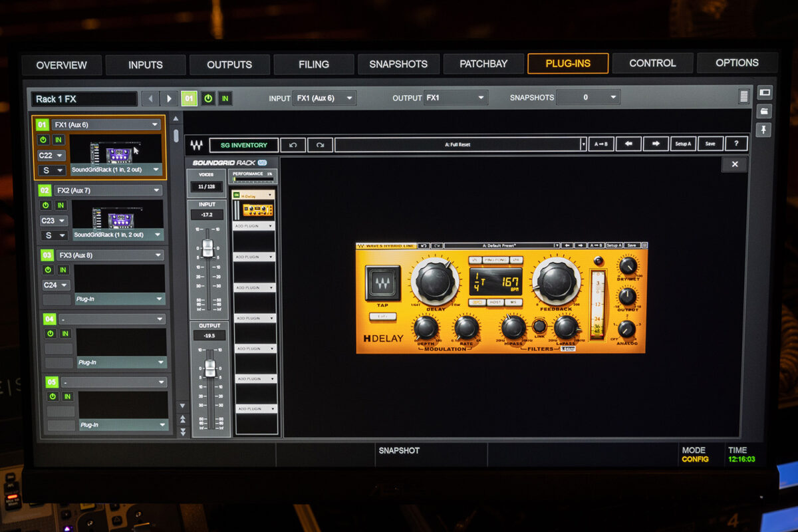Open the OUTPUTS tab
798x532 pixels.
tap(229, 65)
